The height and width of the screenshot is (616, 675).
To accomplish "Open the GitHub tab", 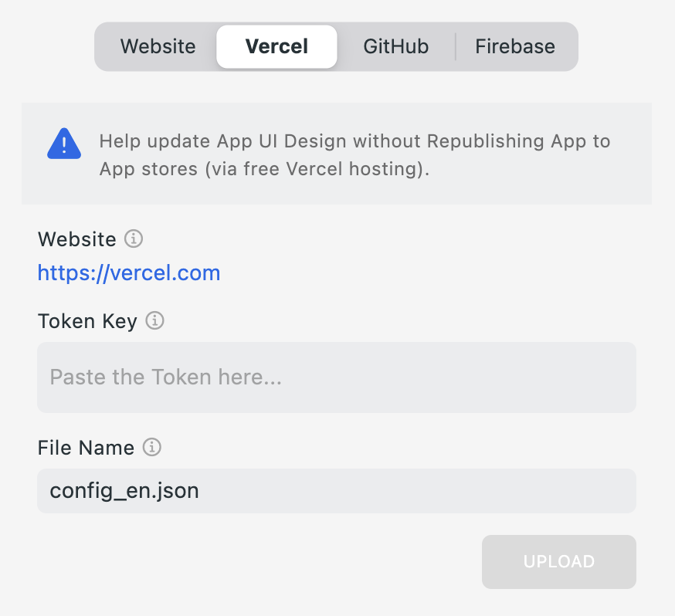I will click(x=395, y=46).
